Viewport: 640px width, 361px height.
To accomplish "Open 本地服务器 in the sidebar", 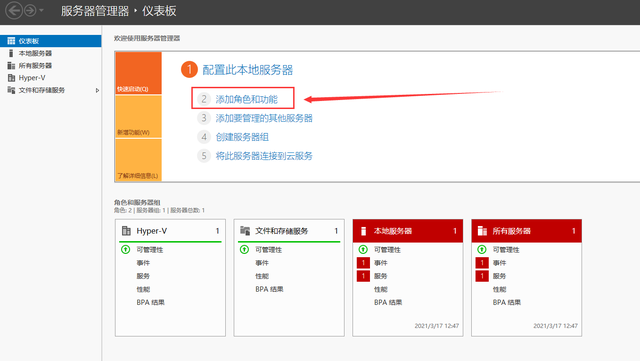I will click(x=35, y=53).
